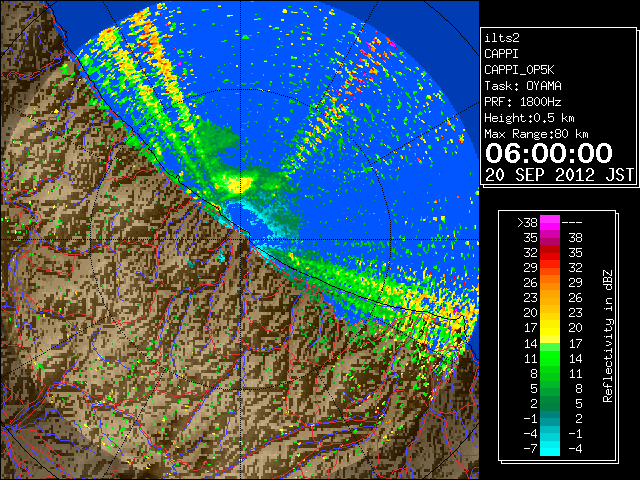Select the "---" legend entry
Screen dimensions: 640x480
tap(572, 222)
